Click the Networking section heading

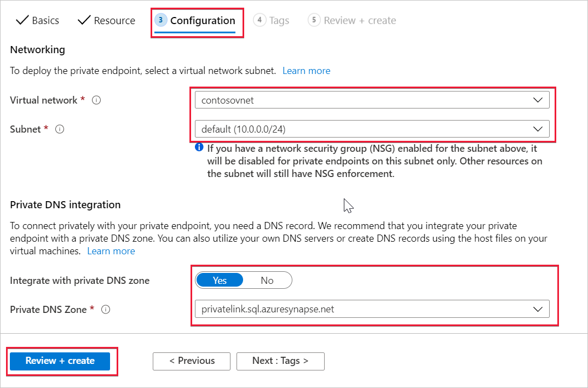tap(37, 49)
